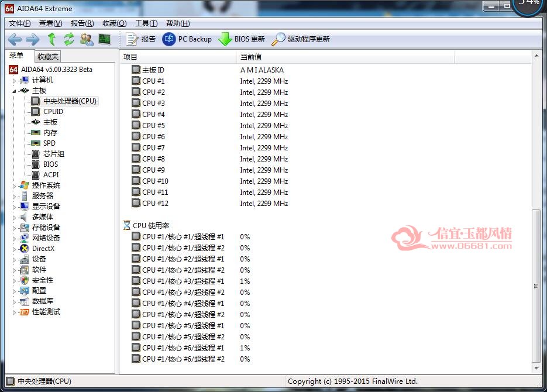Click the 项目 column header
This screenshot has width=547, height=392.
(x=178, y=57)
